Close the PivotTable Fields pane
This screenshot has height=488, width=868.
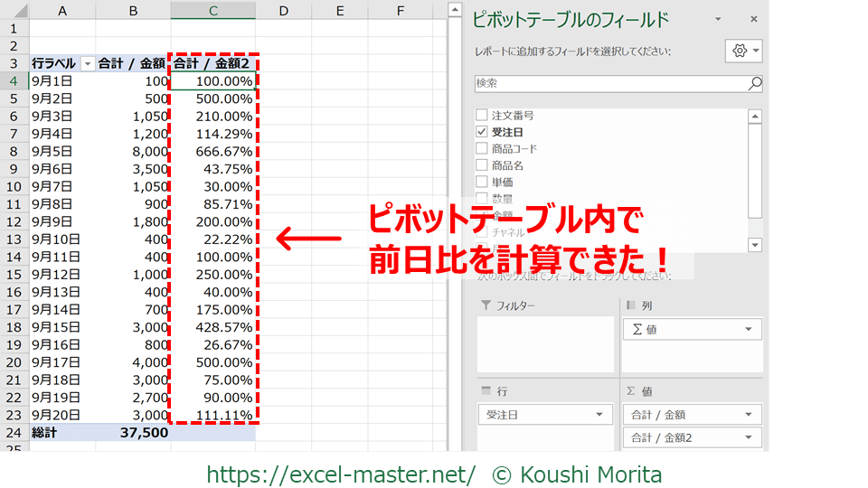pyautogui.click(x=754, y=19)
